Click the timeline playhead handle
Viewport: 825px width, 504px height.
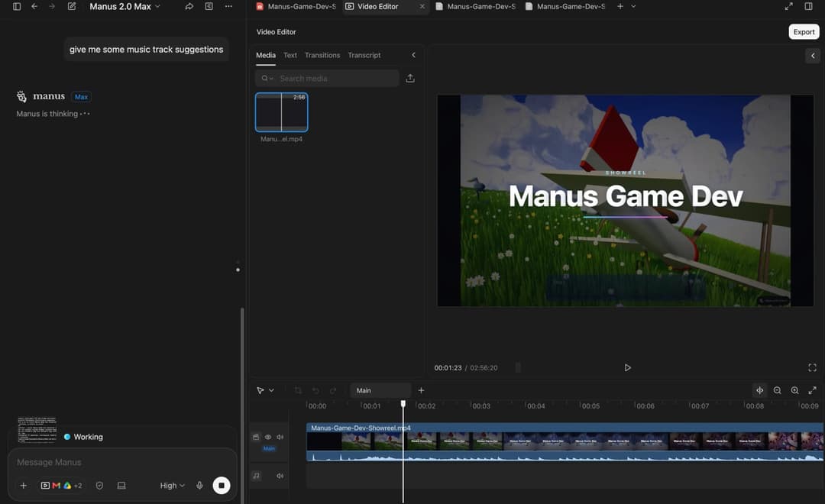coord(403,404)
